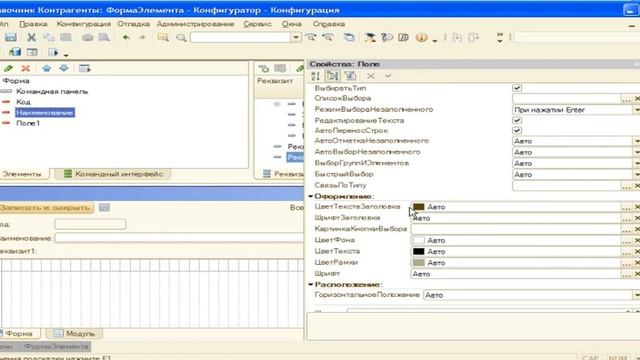Click the help info icon in the toolbar
The image size is (640, 360).
click(x=421, y=38)
